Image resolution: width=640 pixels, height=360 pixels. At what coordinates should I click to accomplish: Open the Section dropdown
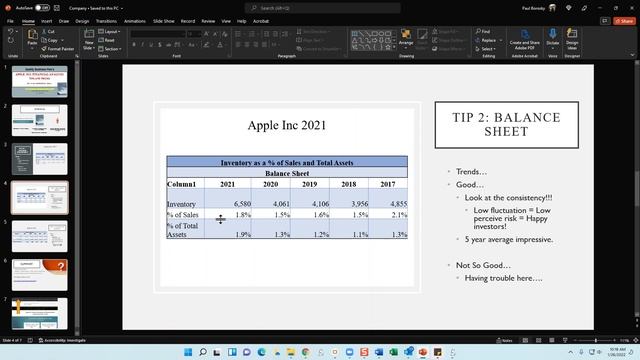(110, 49)
